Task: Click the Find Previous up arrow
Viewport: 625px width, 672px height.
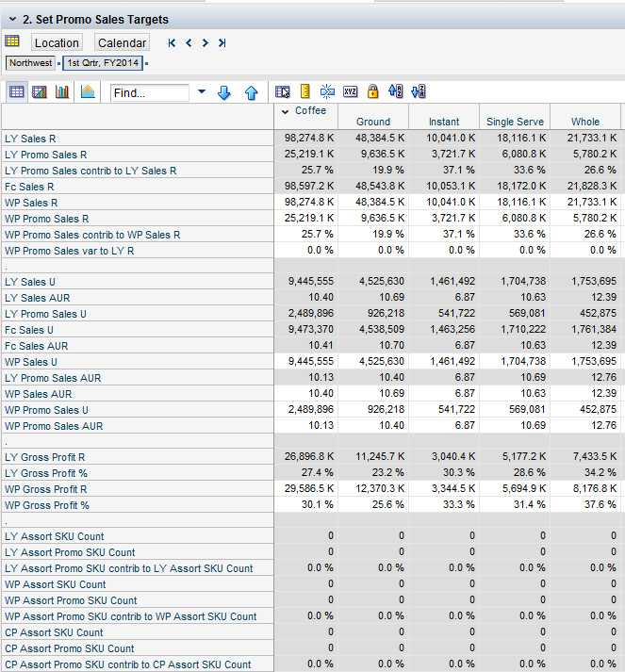Action: (251, 92)
